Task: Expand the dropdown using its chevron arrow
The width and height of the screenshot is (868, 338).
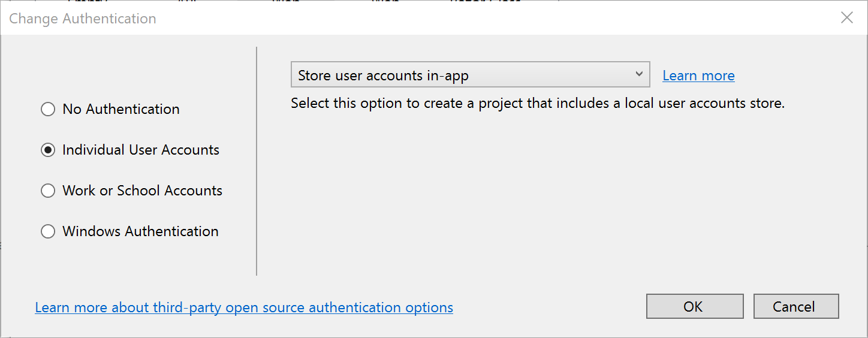Action: tap(638, 74)
